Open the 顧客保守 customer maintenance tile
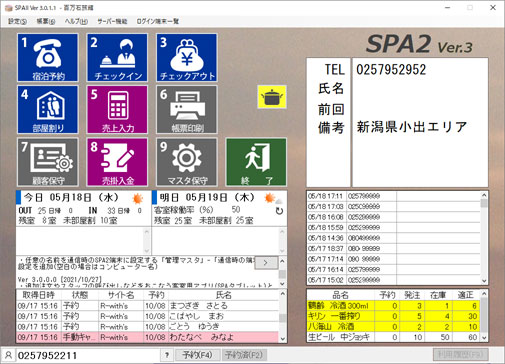Viewport: 505px width, 364px height. pos(48,162)
